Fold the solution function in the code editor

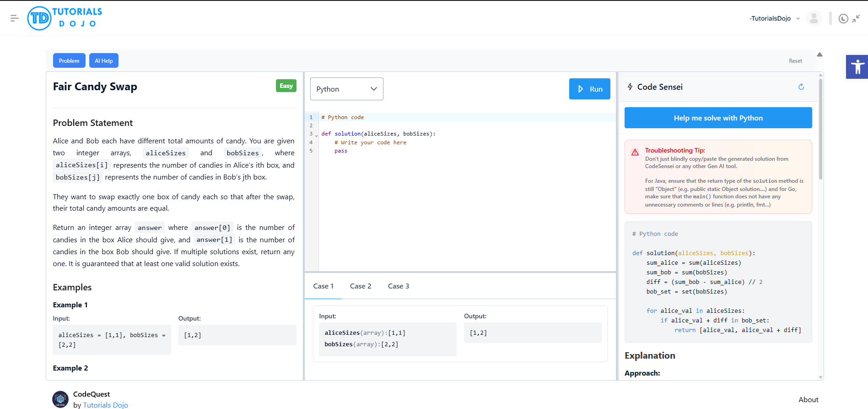316,136
